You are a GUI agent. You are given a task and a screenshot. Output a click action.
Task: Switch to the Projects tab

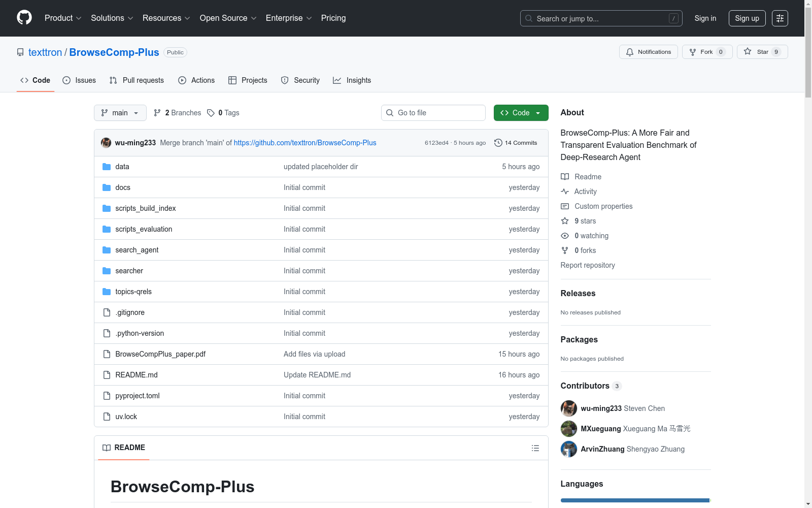coord(248,80)
